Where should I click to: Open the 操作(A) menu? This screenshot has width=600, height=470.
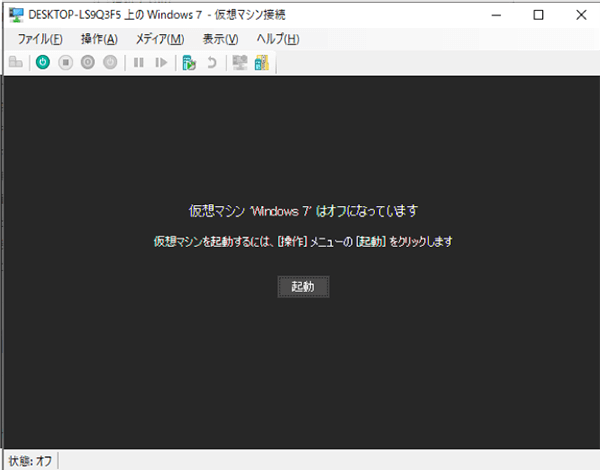point(99,39)
